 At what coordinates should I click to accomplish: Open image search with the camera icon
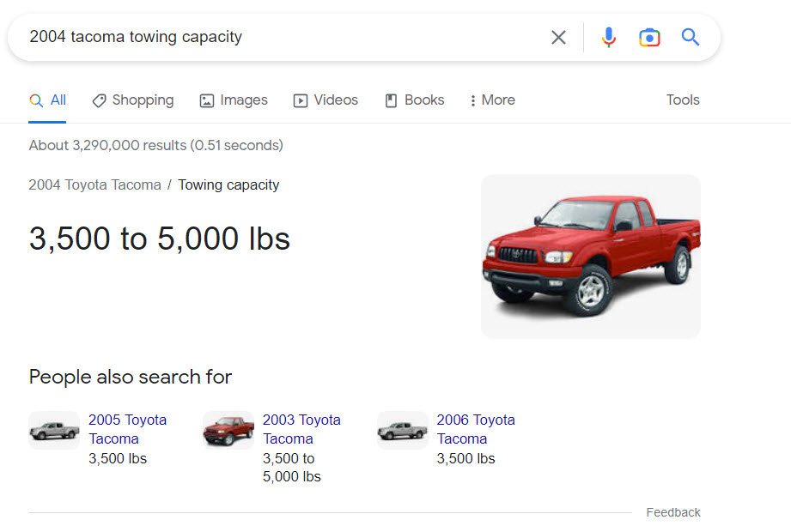coord(649,38)
